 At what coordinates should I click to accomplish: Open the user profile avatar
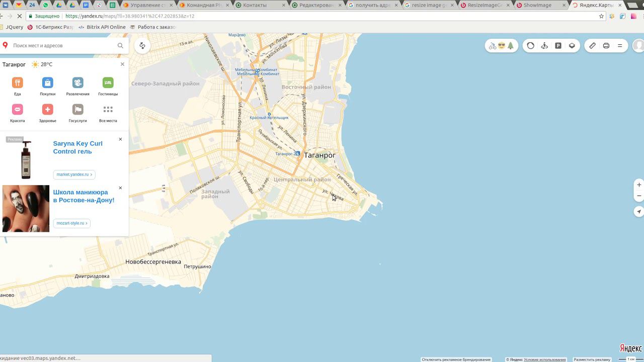639,46
